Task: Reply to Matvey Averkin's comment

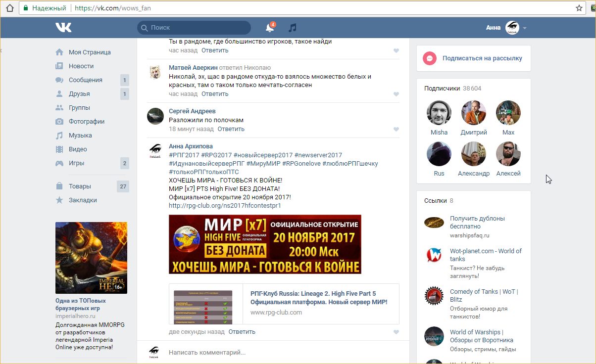Action: (215, 94)
